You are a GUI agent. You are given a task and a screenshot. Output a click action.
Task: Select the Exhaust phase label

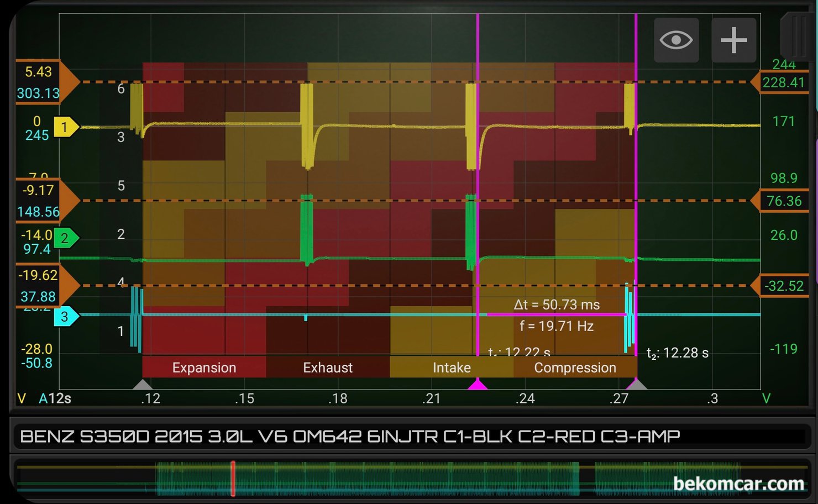[x=328, y=368]
